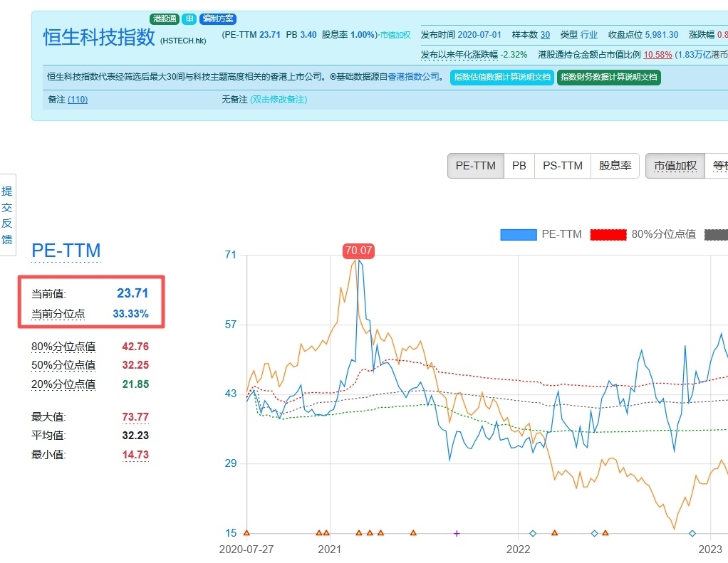Screen dimensions: 728x563
Task: Click the 当前分位点 label
Action: pos(58,314)
